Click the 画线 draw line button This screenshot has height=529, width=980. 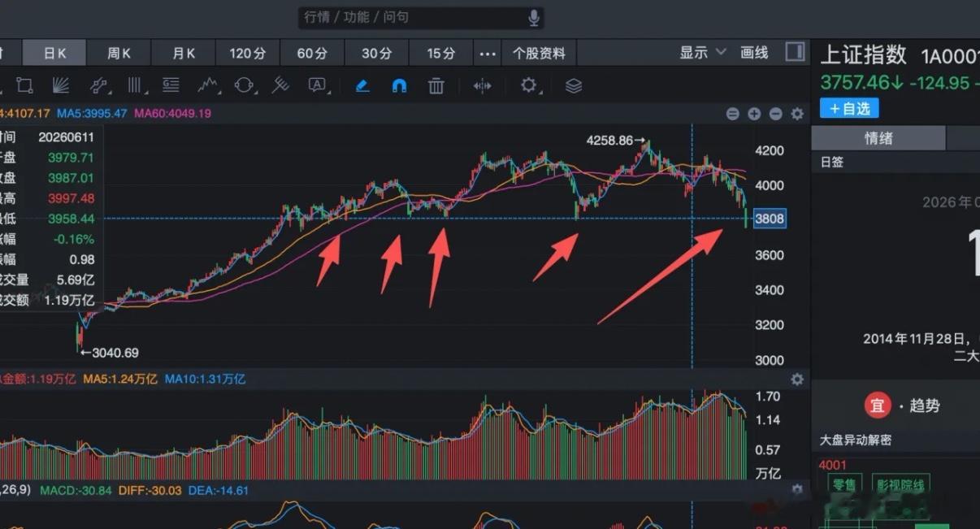pos(755,53)
